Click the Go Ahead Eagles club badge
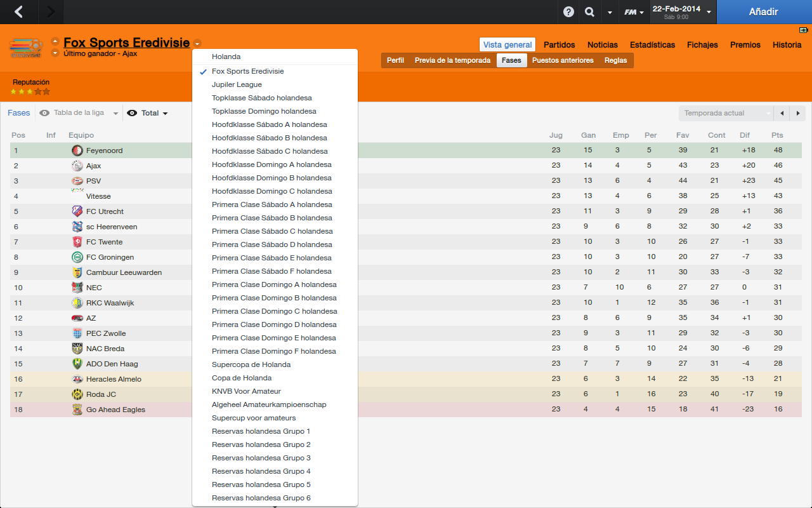Screen dimensions: 812x508 pyautogui.click(x=77, y=410)
